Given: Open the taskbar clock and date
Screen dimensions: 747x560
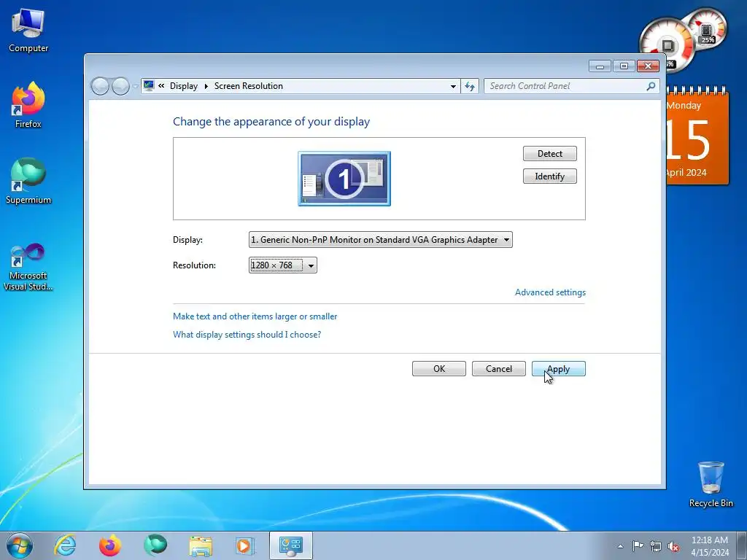Looking at the screenshot, I should click(x=710, y=545).
